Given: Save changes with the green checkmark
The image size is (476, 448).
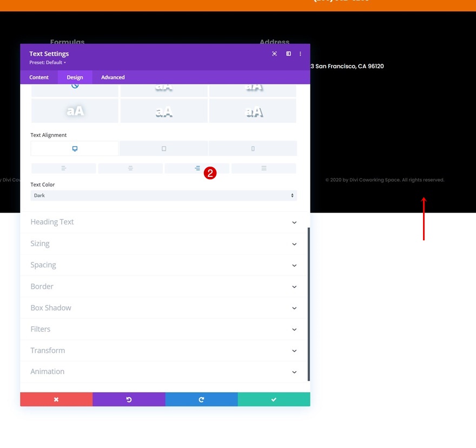Looking at the screenshot, I should 274,399.
